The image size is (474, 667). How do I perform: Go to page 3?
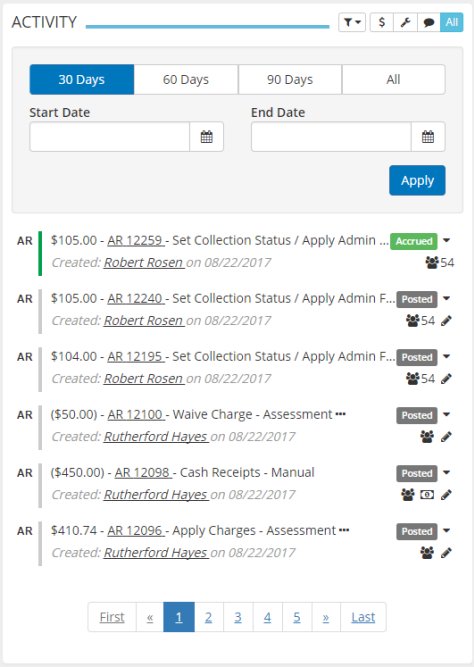(238, 617)
